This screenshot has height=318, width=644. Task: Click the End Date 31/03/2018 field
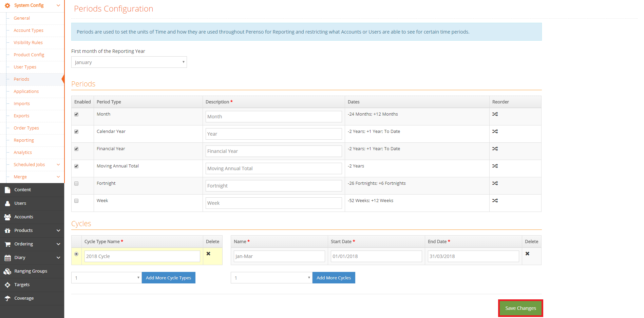coord(473,256)
